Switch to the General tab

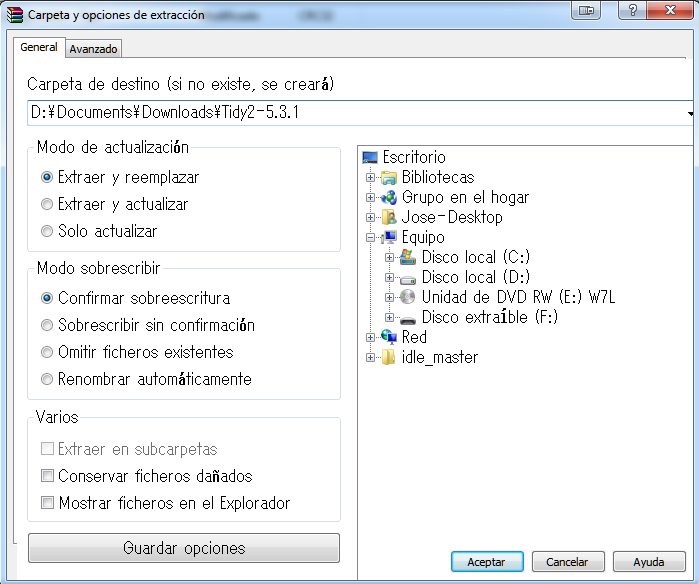coord(39,47)
